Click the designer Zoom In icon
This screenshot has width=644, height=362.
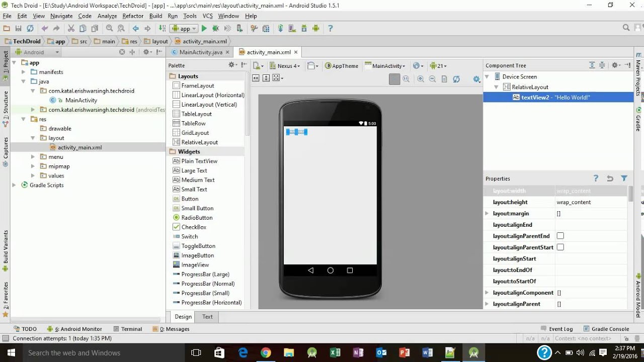click(420, 79)
